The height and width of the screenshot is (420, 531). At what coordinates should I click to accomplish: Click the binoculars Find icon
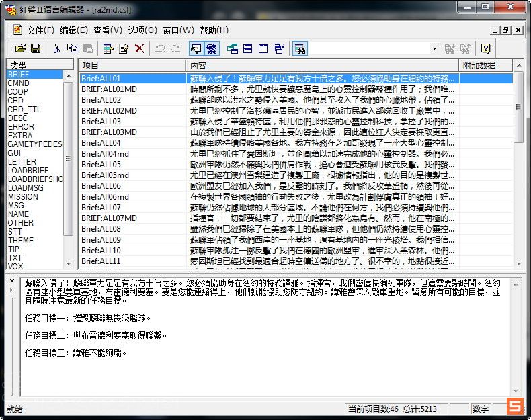pos(300,48)
